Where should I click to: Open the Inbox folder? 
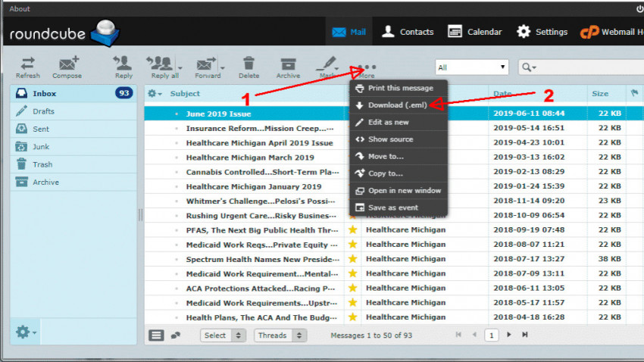click(73, 94)
